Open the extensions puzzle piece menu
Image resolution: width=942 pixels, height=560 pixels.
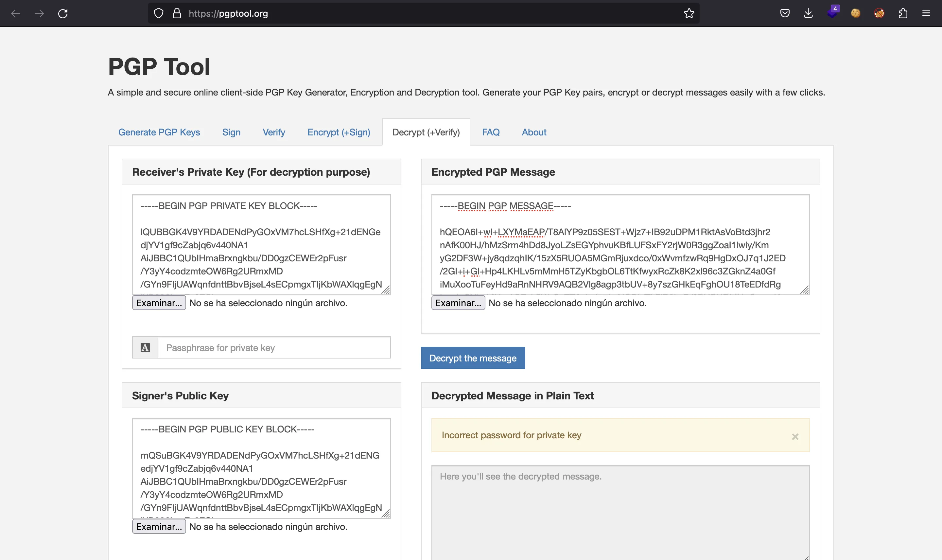coord(903,14)
